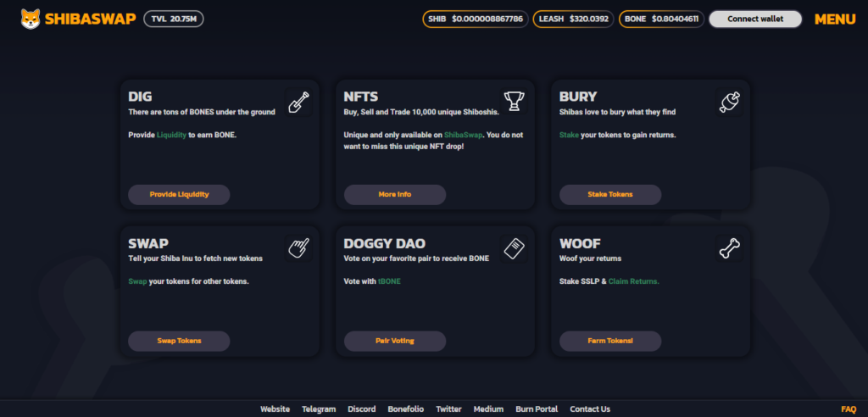Image resolution: width=868 pixels, height=417 pixels.
Task: Click the TVL 20.75M badge
Action: (174, 19)
